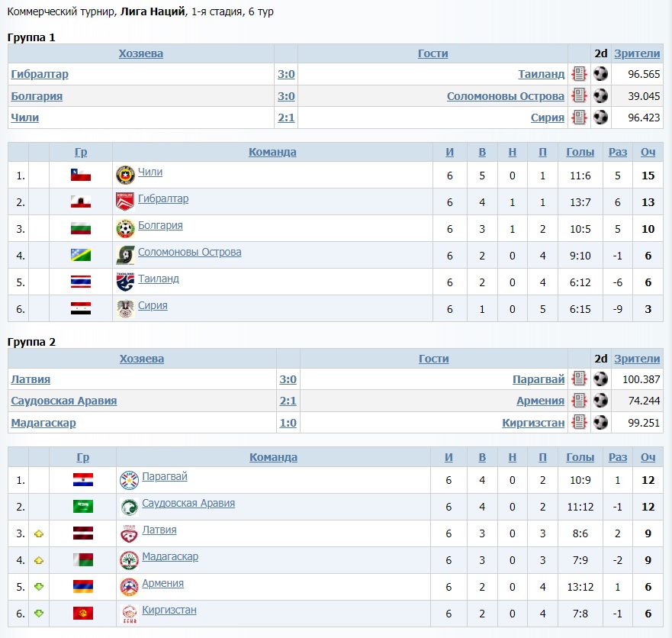Sort Group 1 table by Голы header

click(x=580, y=152)
